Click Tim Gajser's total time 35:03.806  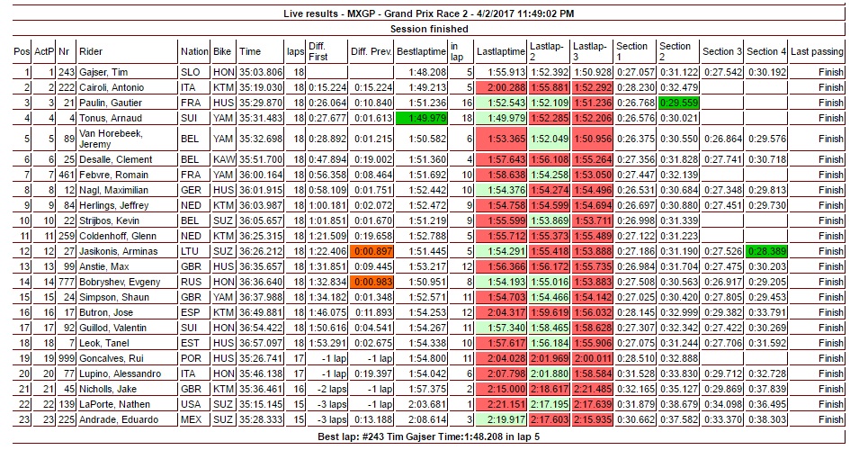(262, 72)
